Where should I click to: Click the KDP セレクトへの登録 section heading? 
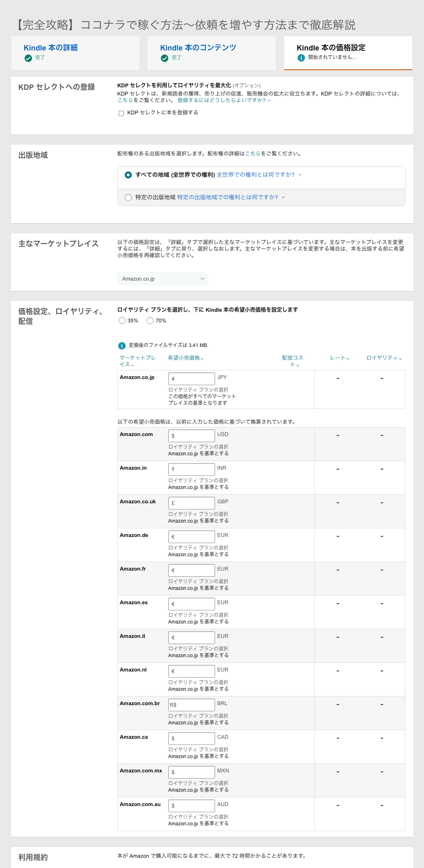tap(57, 87)
